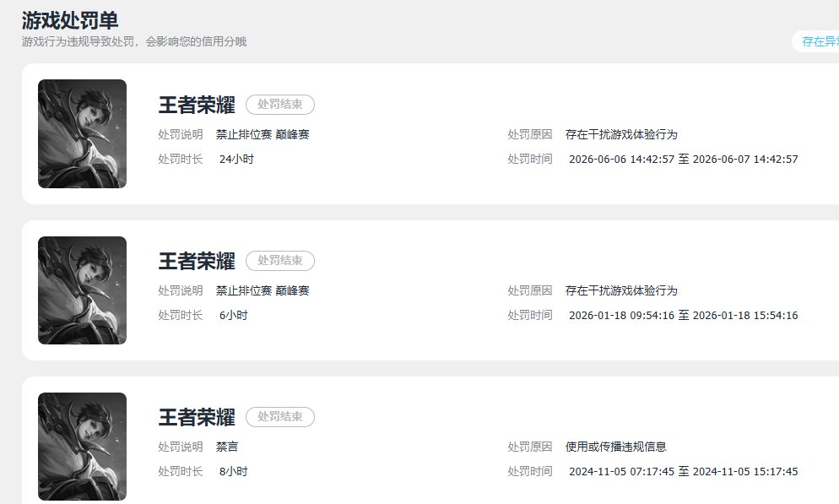
Task: Click 处罚结束 badge on the 禁言 card
Action: (280, 417)
